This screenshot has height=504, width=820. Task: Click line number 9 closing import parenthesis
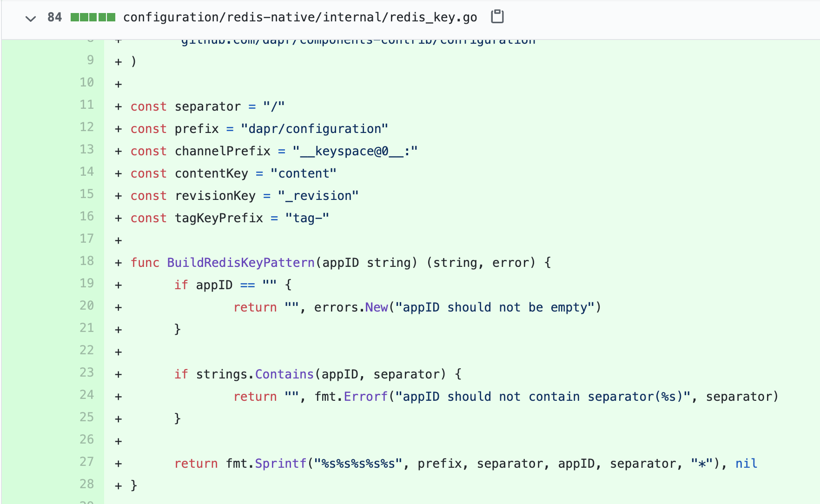tap(90, 60)
